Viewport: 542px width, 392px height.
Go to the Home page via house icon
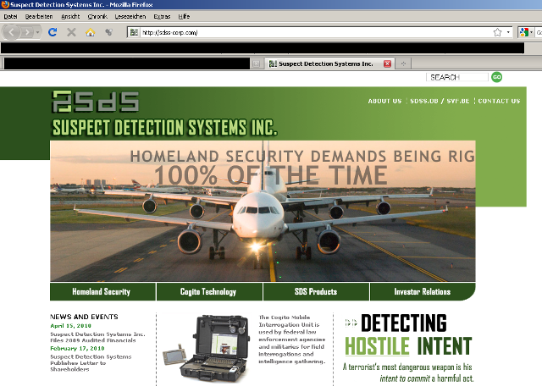coord(90,32)
